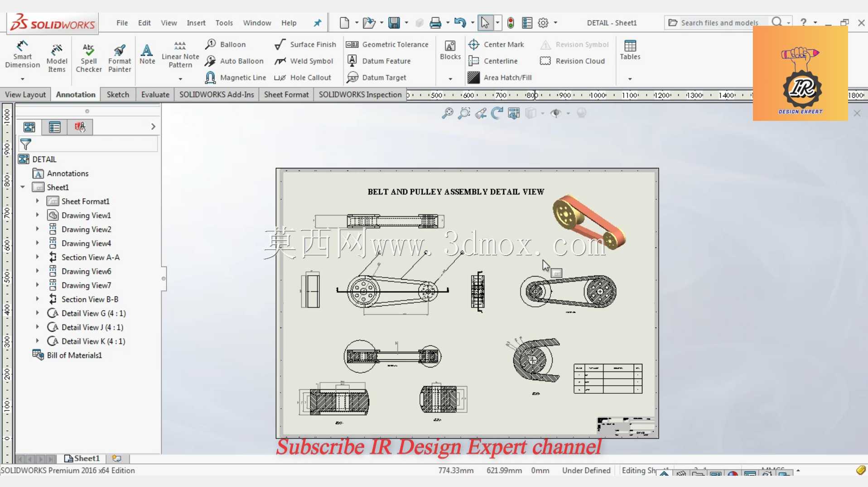868x487 pixels.
Task: Expand the FeatureManager tabs chevron
Action: 153,127
